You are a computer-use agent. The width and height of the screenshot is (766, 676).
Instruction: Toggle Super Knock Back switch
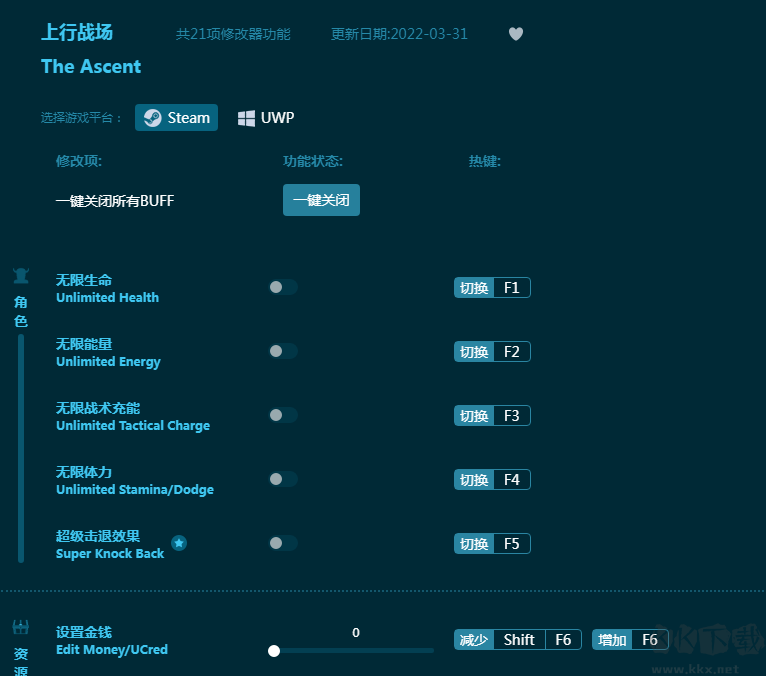pos(283,543)
